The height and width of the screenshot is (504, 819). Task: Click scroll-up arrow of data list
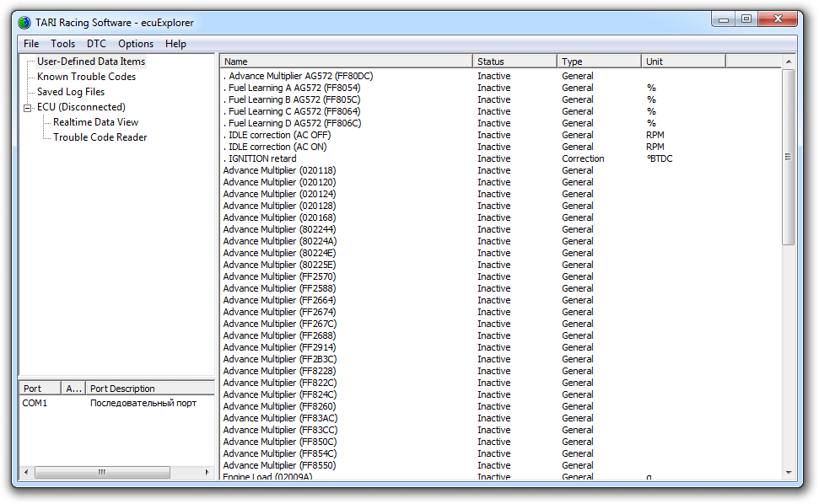(x=789, y=62)
